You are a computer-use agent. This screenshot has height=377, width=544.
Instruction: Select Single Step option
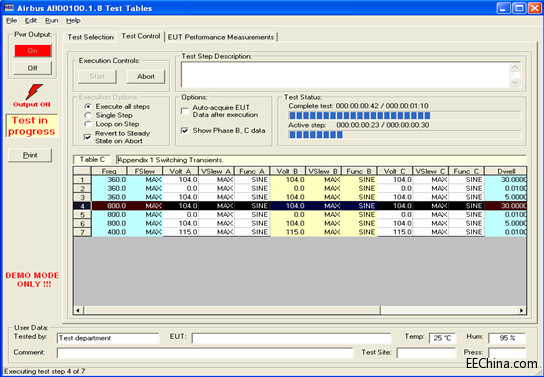(109, 115)
